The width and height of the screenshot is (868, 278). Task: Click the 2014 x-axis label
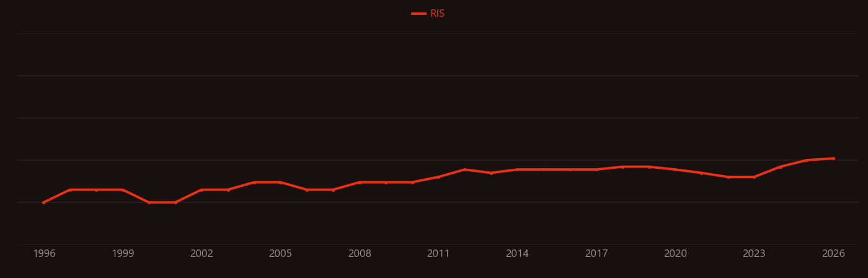[517, 254]
